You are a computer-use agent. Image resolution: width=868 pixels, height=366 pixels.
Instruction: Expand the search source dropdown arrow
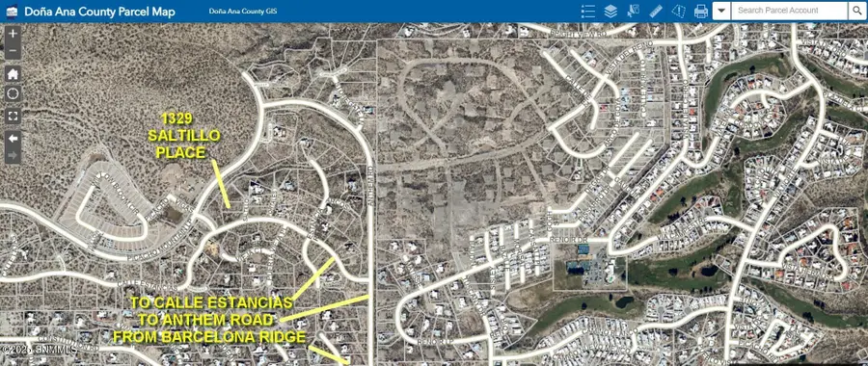(x=721, y=11)
